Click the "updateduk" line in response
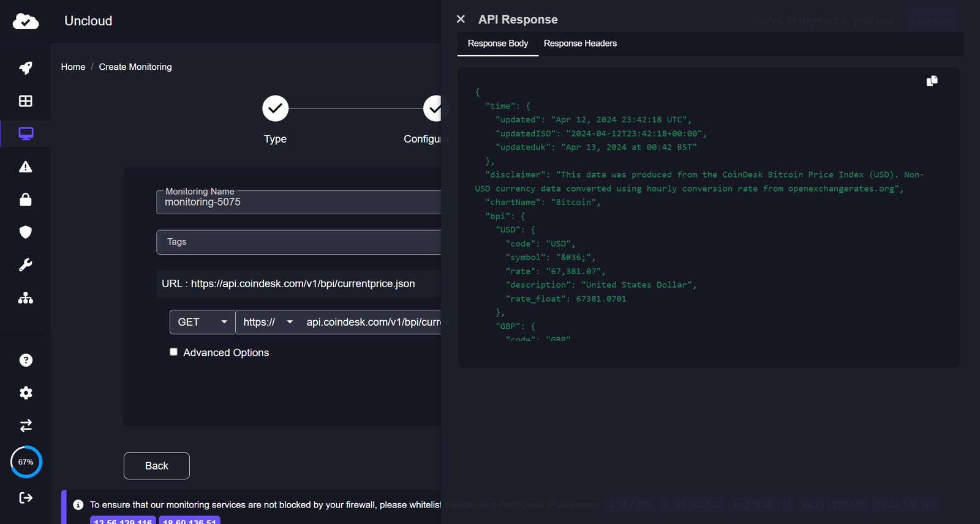This screenshot has height=524, width=980. tap(596, 148)
